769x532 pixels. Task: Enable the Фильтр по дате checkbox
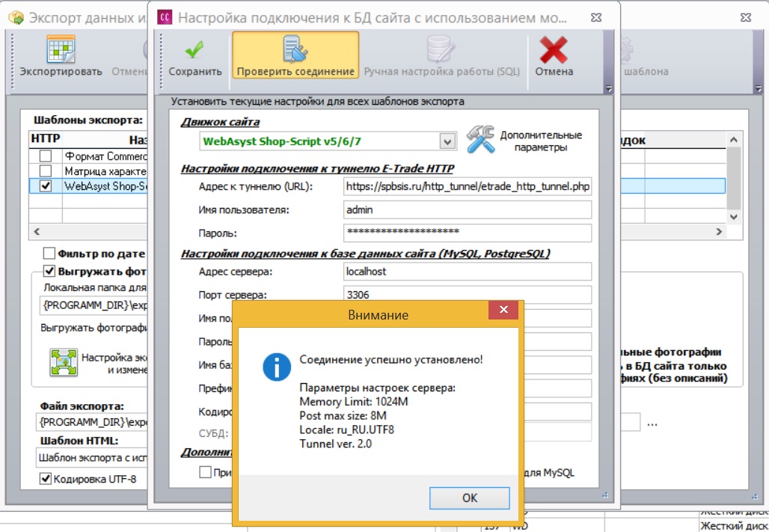[x=49, y=253]
